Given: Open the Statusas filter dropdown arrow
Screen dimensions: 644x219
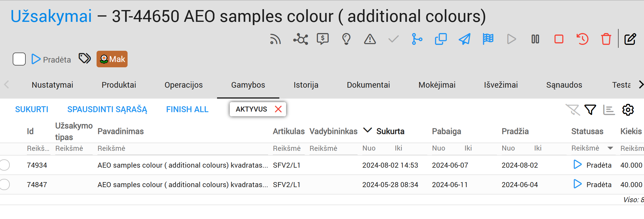Looking at the screenshot, I should pyautogui.click(x=610, y=148).
